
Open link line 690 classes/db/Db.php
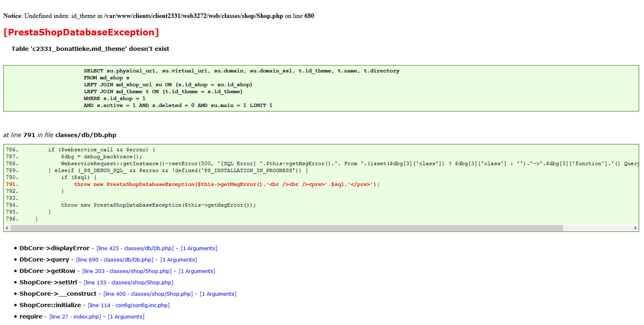tap(115, 260)
